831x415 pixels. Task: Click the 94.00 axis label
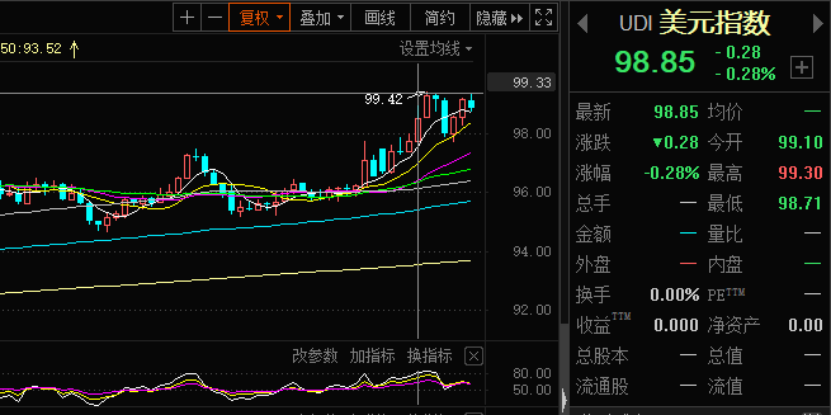(x=532, y=251)
